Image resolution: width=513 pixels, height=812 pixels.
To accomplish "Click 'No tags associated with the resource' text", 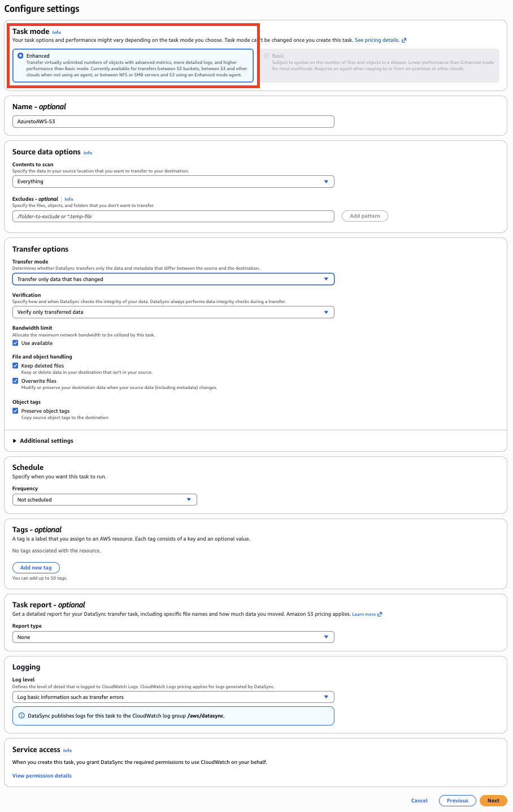I will click(56, 551).
